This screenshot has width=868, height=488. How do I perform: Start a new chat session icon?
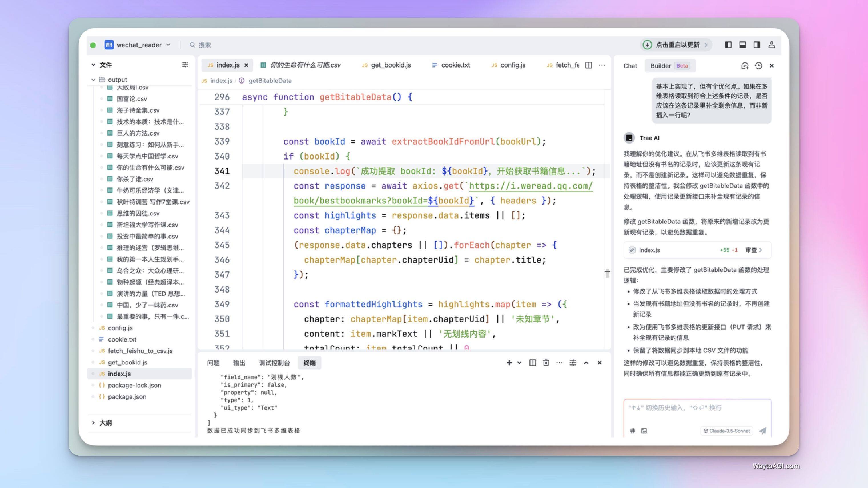(x=745, y=66)
